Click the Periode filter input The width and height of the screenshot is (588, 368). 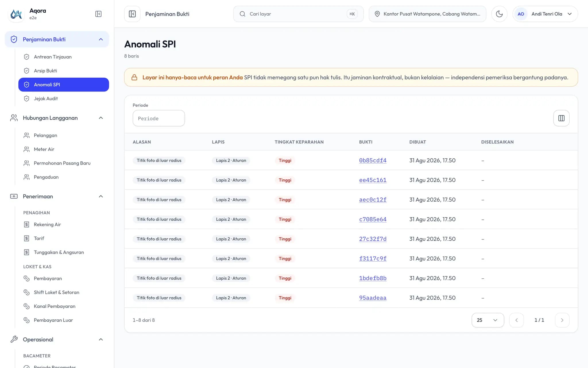tap(159, 118)
